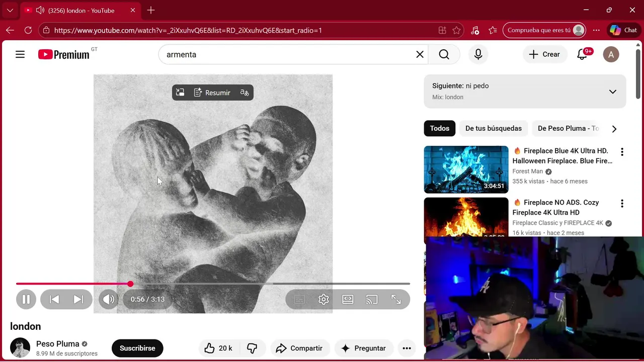The width and height of the screenshot is (644, 362).
Task: Subscribe with the Suscribirse button
Action: pos(137,348)
